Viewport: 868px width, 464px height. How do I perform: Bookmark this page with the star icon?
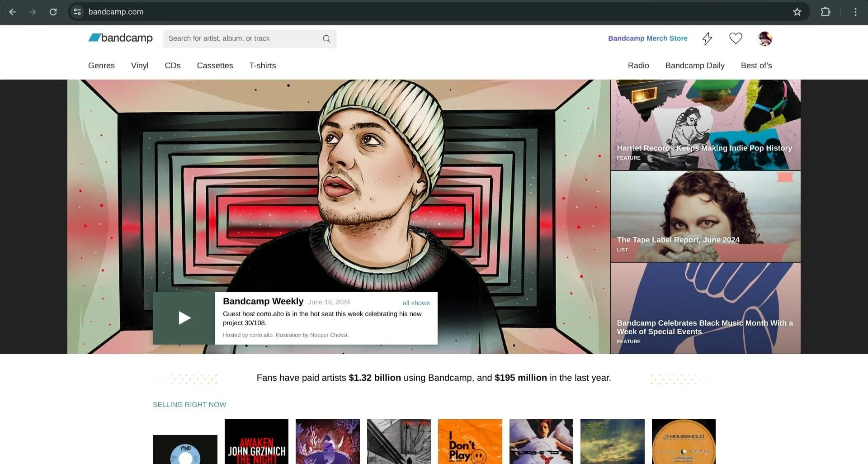797,12
